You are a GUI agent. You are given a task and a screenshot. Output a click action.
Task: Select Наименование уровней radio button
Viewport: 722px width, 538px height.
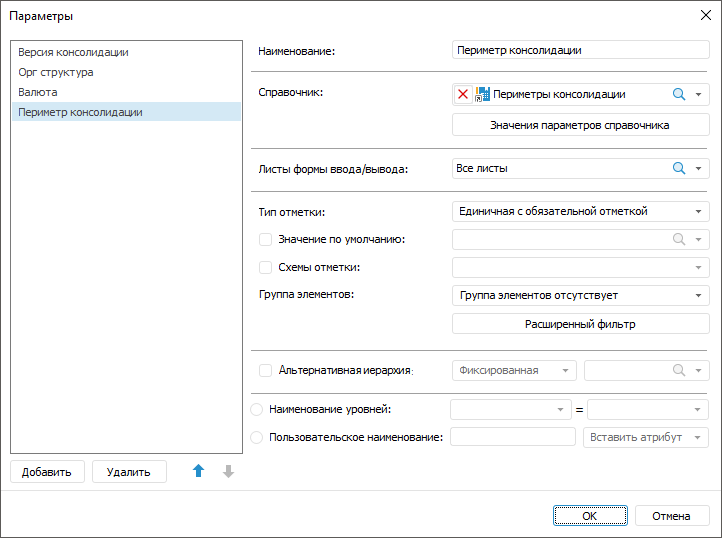click(x=257, y=409)
